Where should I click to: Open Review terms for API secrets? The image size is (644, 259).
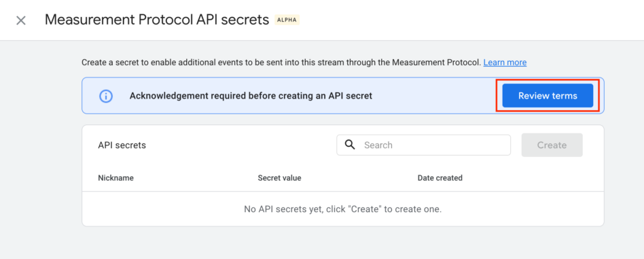pyautogui.click(x=548, y=96)
